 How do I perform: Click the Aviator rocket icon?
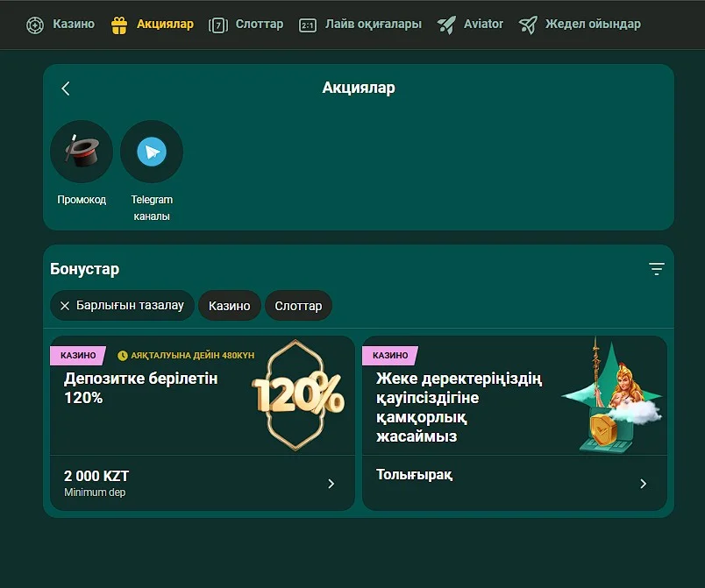coord(446,25)
